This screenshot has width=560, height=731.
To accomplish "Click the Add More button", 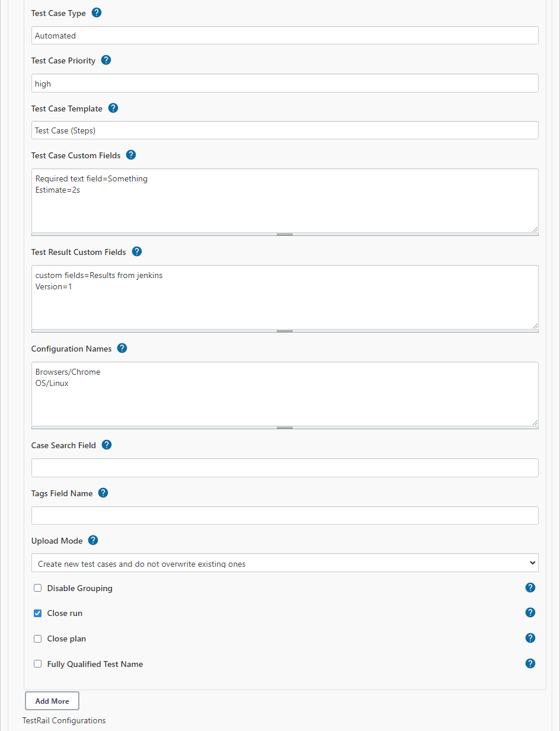I will point(52,701).
